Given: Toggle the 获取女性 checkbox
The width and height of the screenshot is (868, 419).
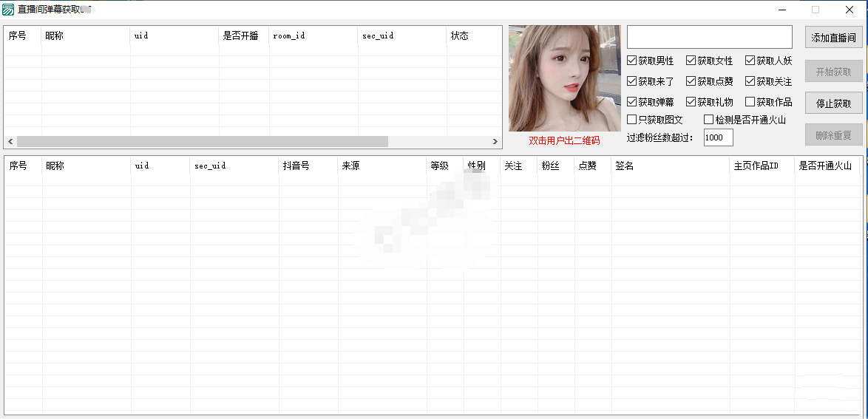Looking at the screenshot, I should (x=691, y=61).
